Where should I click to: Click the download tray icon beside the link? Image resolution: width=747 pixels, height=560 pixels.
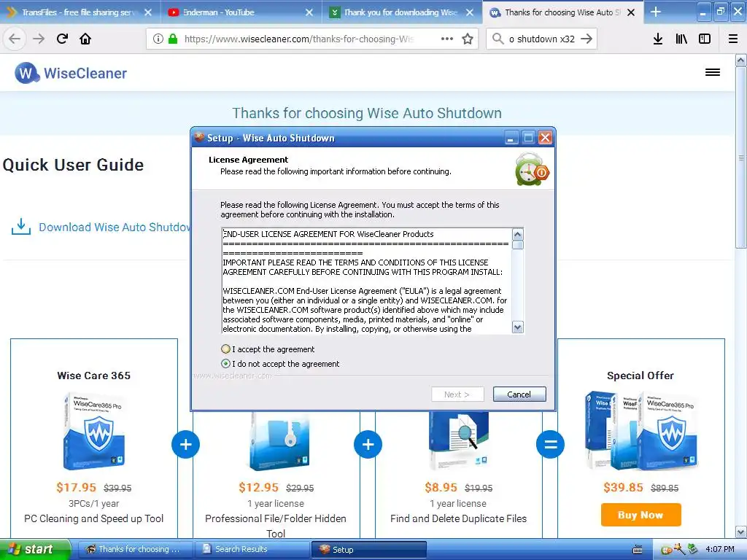pos(21,227)
